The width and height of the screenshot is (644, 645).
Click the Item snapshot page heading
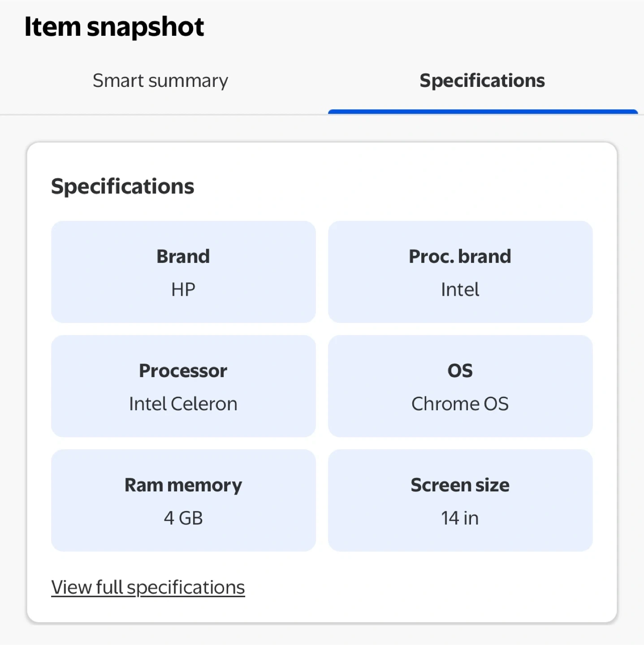point(114,27)
